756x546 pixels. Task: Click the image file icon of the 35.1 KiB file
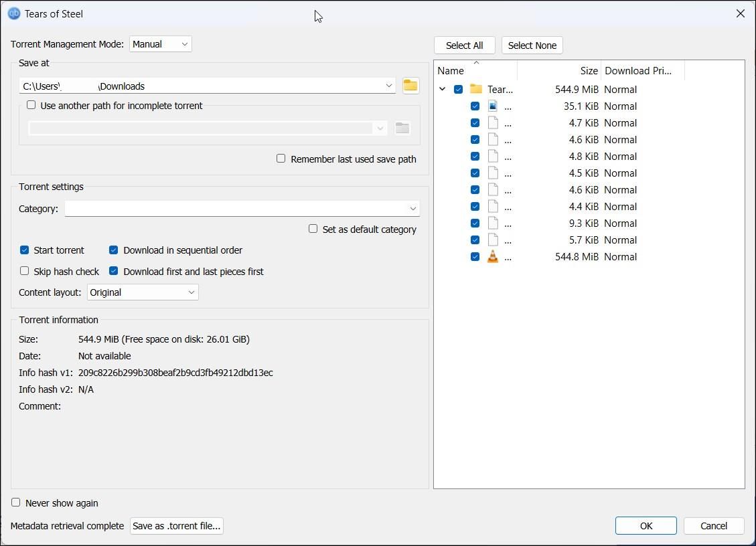coord(493,106)
